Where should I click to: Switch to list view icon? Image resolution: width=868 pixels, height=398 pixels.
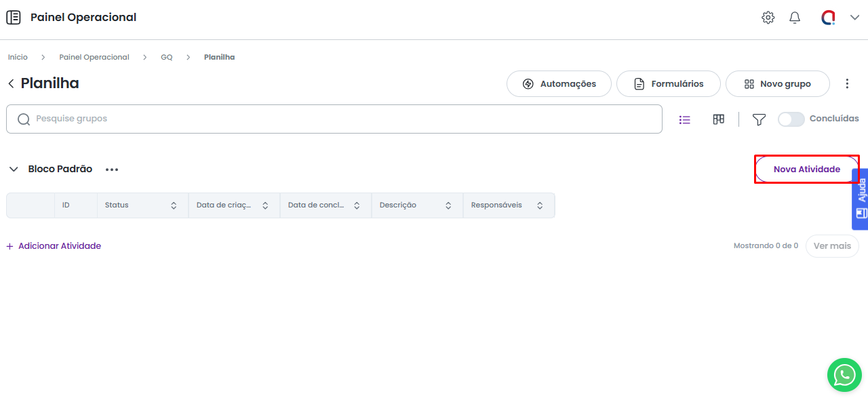pos(685,119)
